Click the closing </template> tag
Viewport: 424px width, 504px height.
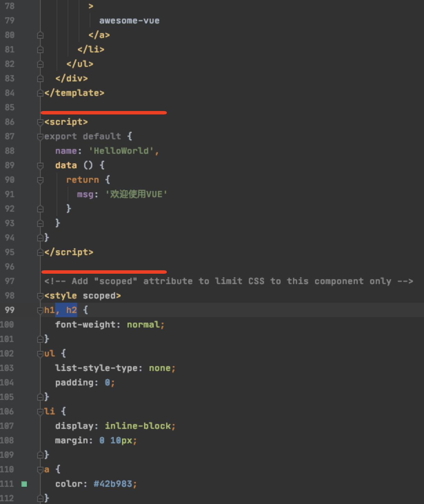(74, 93)
